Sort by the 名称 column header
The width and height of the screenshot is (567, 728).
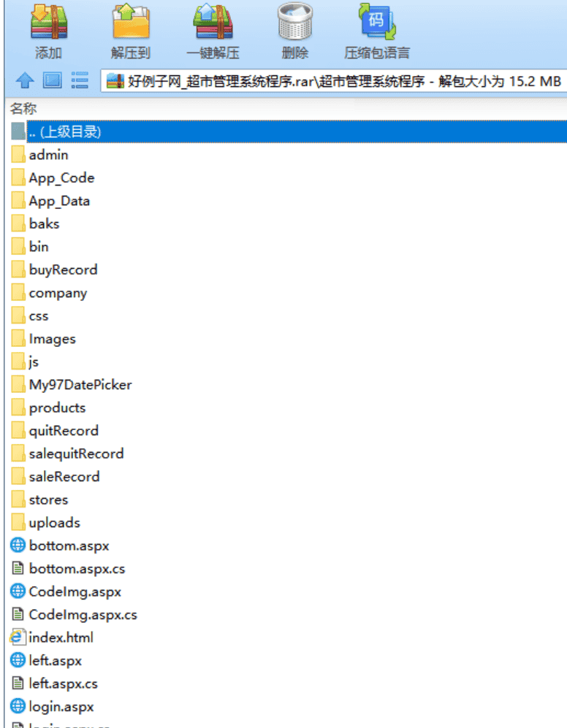tap(23, 109)
